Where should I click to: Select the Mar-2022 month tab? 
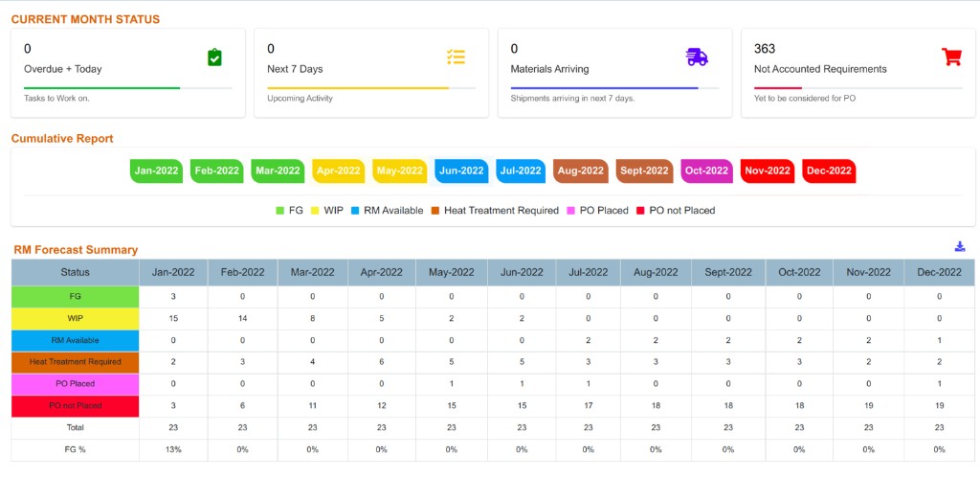pyautogui.click(x=278, y=171)
